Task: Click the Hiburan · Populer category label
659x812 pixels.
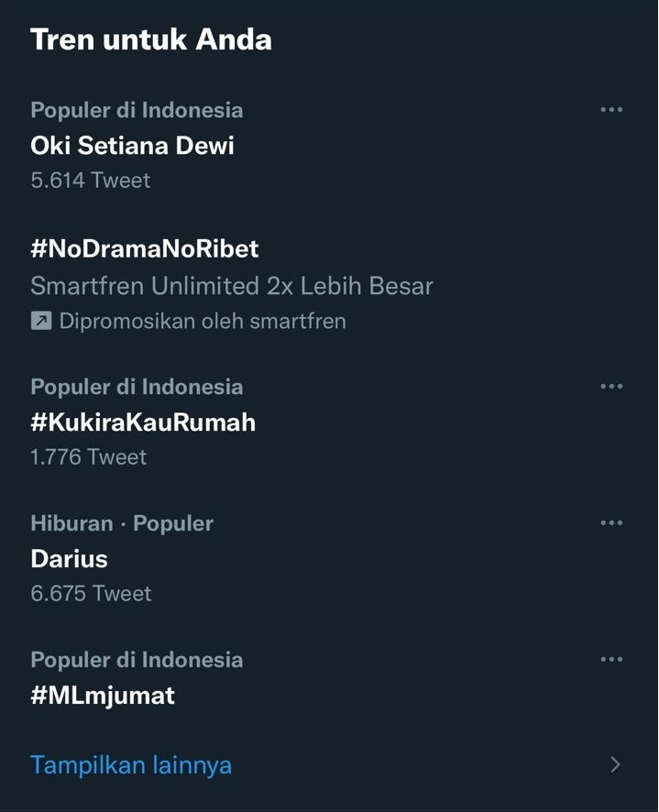Action: (122, 523)
